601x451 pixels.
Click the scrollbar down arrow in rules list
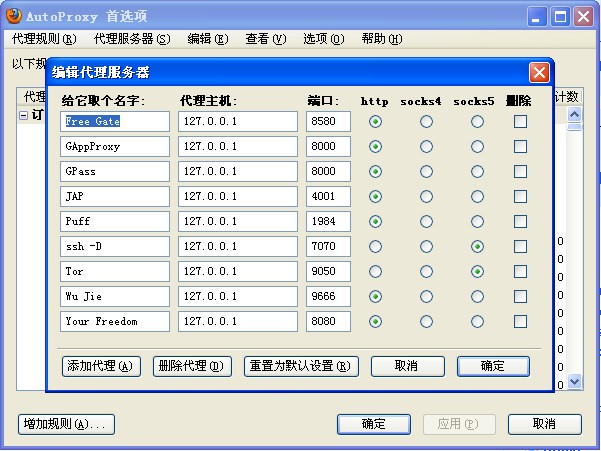(x=574, y=382)
